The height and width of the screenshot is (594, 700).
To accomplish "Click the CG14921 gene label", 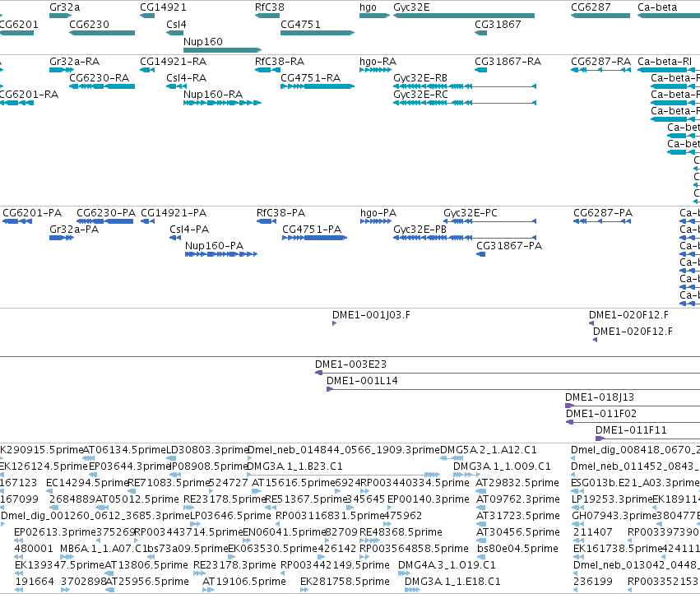I will tap(163, 7).
